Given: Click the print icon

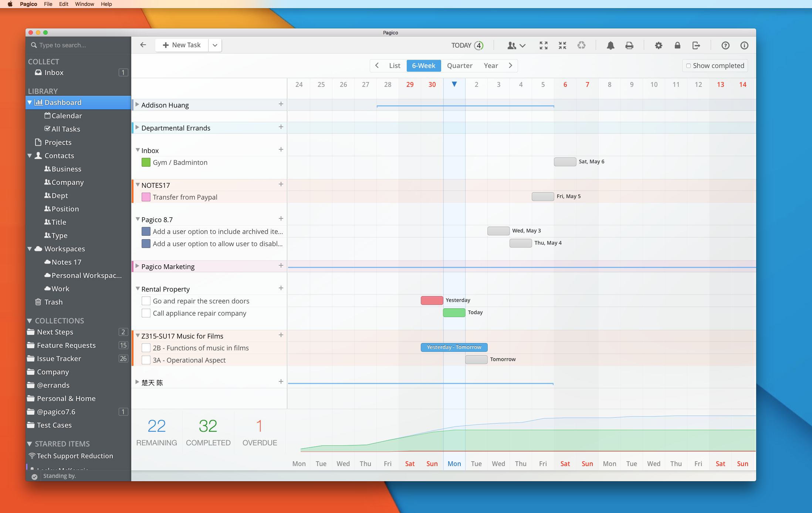Looking at the screenshot, I should tap(629, 45).
